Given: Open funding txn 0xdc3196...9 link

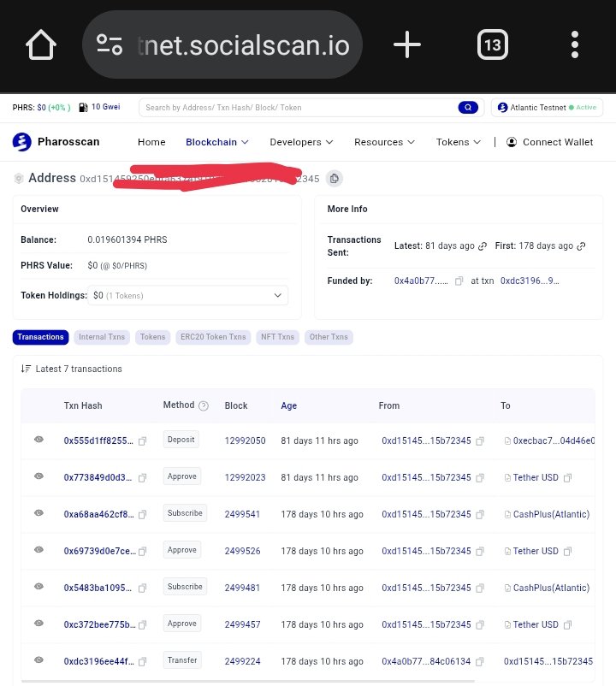Looking at the screenshot, I should [530, 281].
